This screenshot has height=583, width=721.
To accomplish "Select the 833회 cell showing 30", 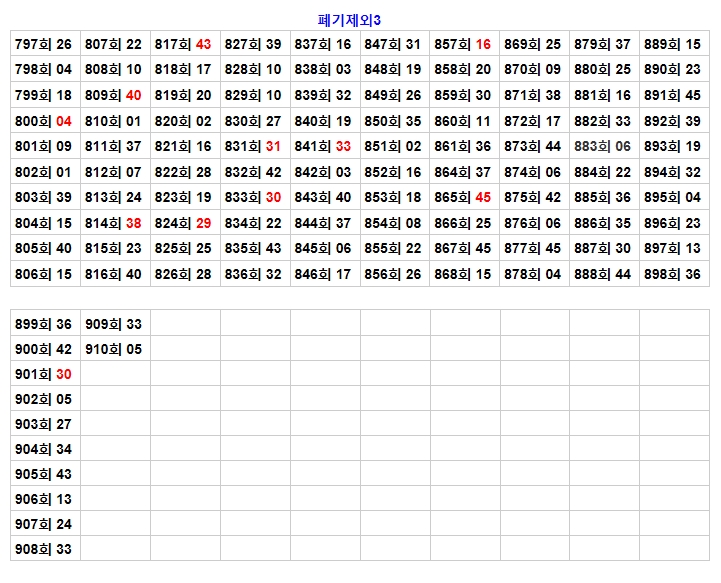I will tap(254, 197).
